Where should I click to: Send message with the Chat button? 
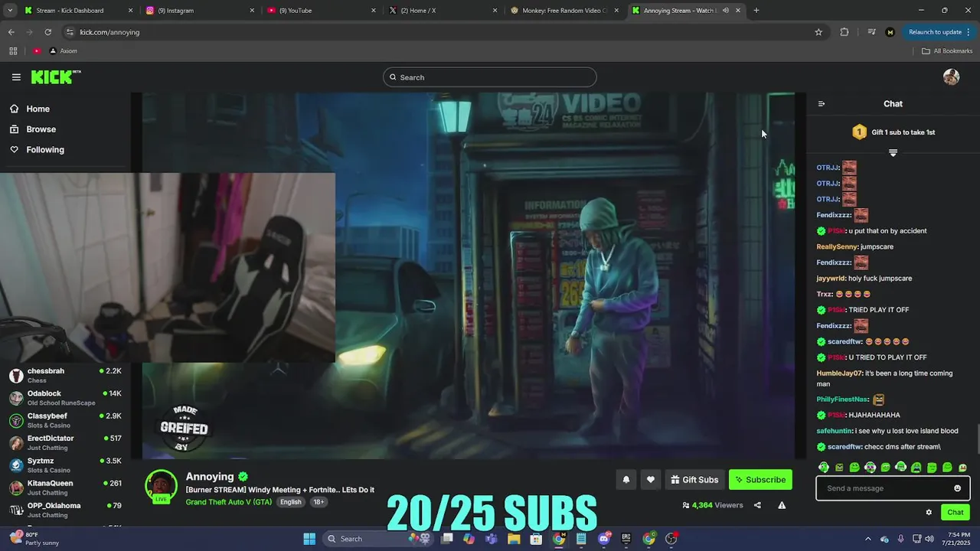tap(955, 513)
